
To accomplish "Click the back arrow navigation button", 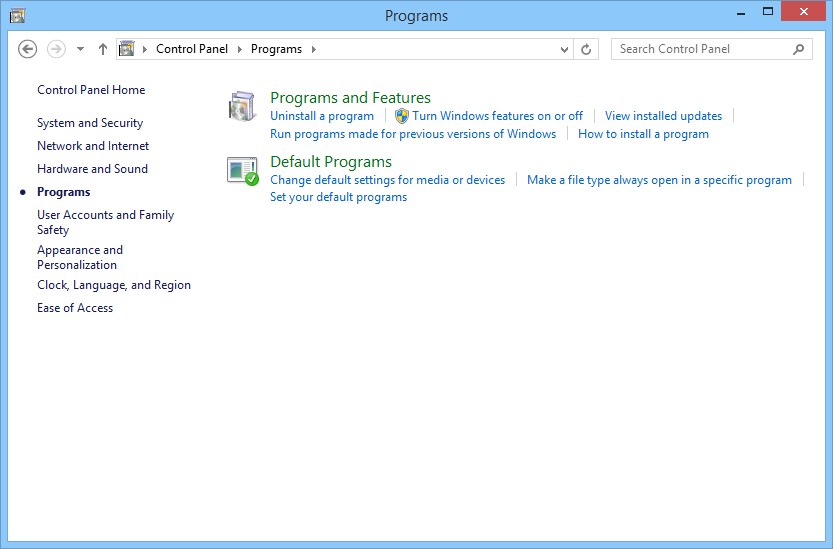I will (x=28, y=49).
